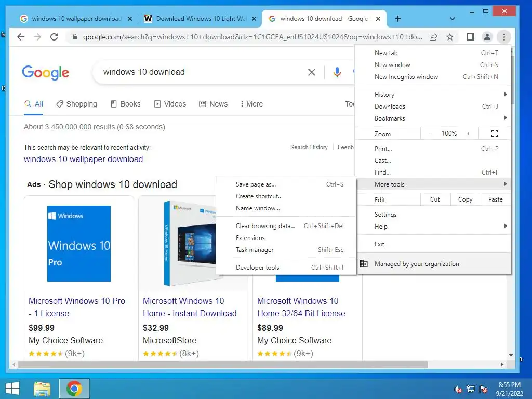532x399 pixels.
Task: Click the Chrome taskbar icon
Action: (74, 389)
